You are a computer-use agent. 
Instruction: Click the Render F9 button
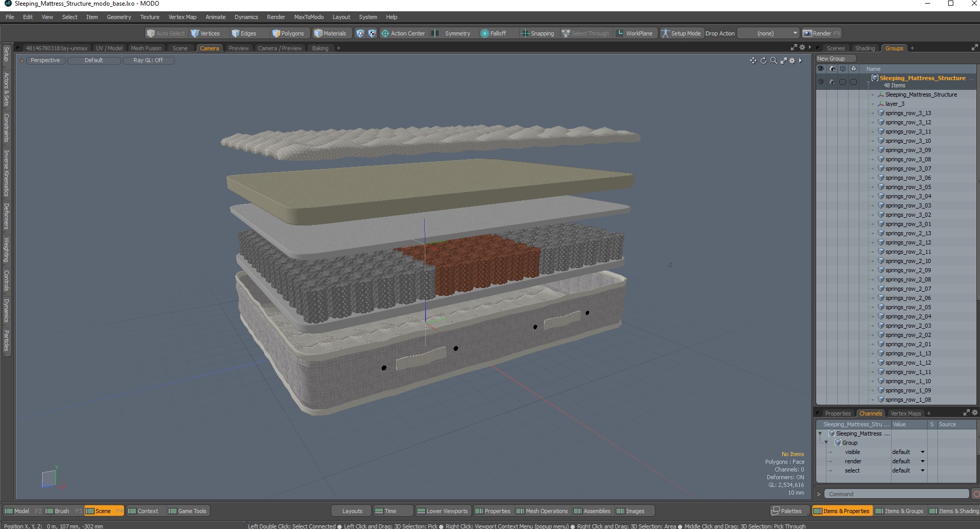pyautogui.click(x=822, y=33)
